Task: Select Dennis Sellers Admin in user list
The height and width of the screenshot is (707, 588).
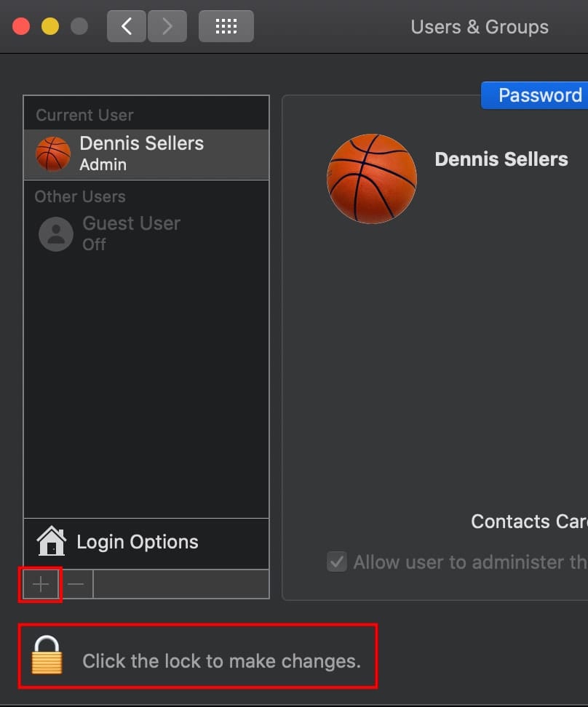Action: coord(142,154)
